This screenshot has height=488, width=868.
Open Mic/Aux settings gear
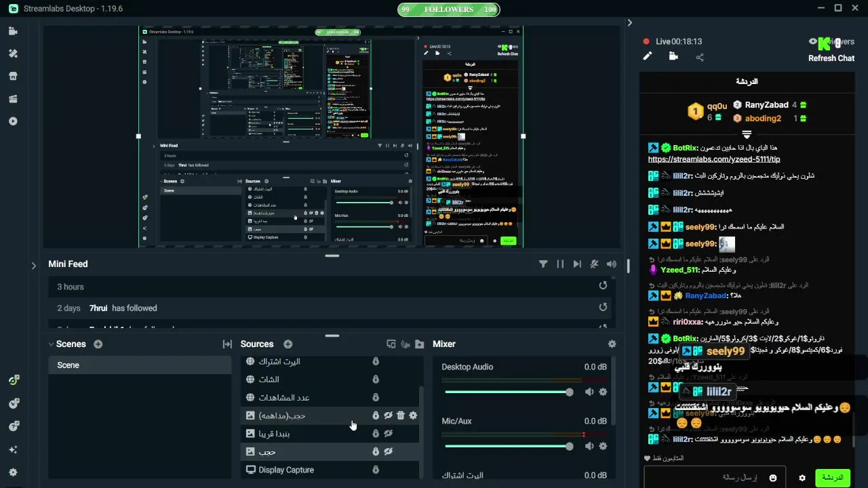coord(603,446)
